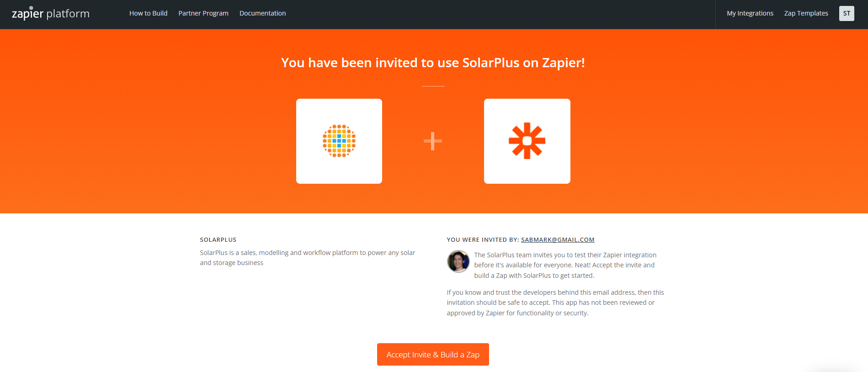Screen dimensions: 868x372
Task: Click the Zapier platform logo
Action: coord(51,13)
